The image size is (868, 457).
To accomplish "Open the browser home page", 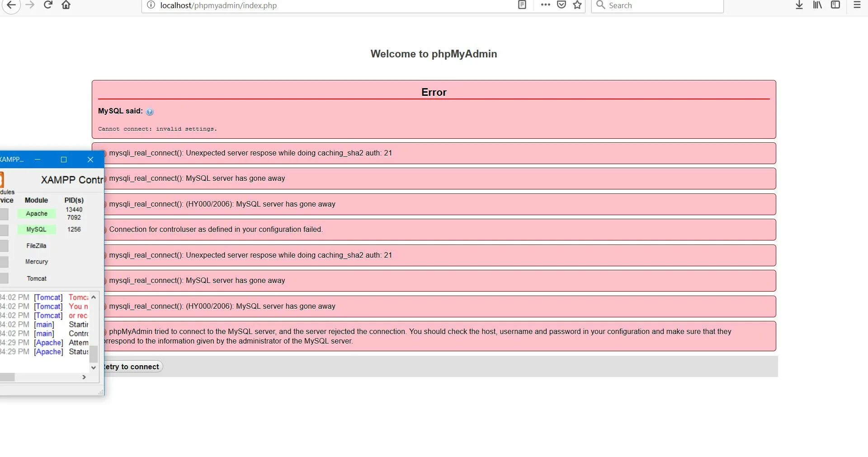I will point(66,5).
